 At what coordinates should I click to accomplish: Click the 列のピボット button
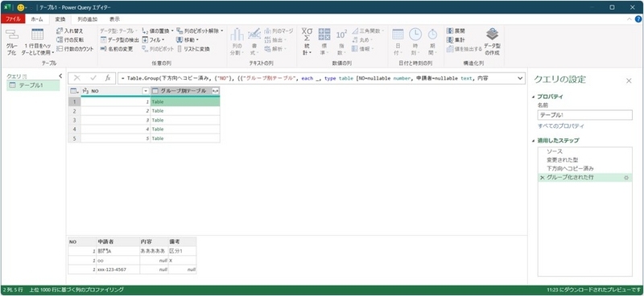[x=158, y=49]
